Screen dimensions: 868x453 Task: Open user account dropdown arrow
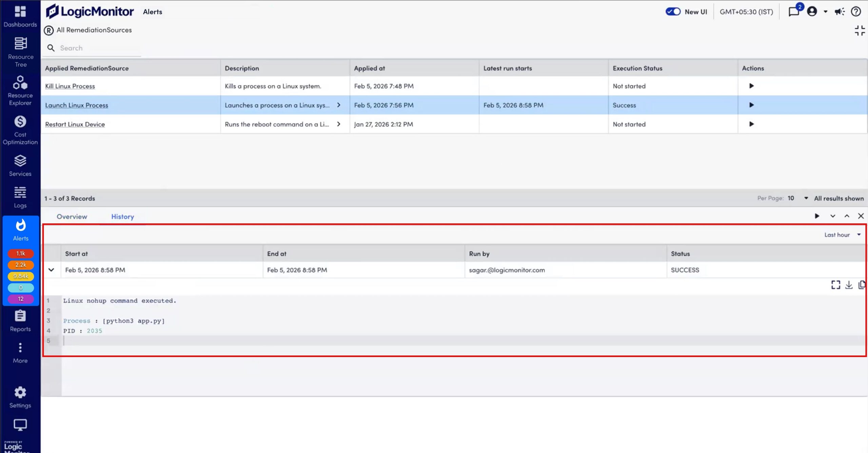click(x=826, y=12)
